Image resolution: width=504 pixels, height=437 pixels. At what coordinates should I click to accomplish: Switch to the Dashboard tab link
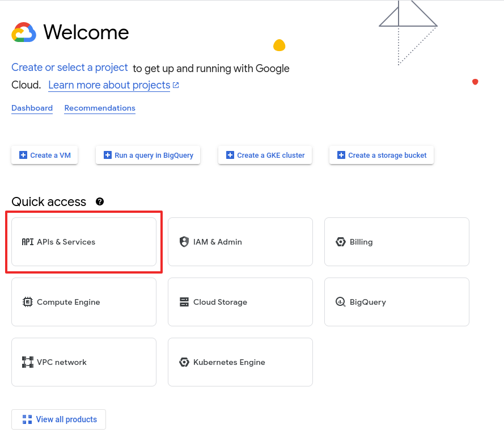pyautogui.click(x=32, y=108)
